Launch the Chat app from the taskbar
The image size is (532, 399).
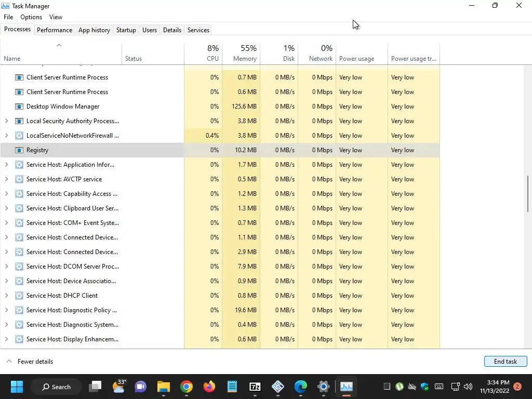140,387
